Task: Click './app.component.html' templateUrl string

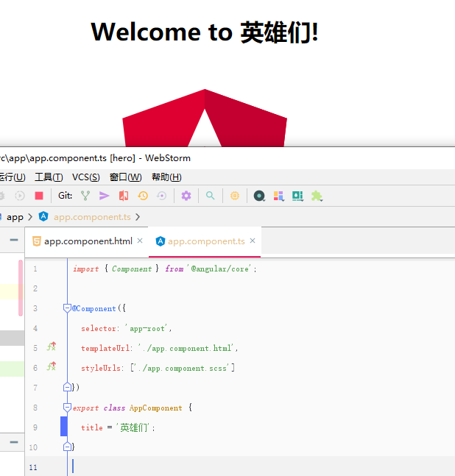Action: tap(186, 348)
